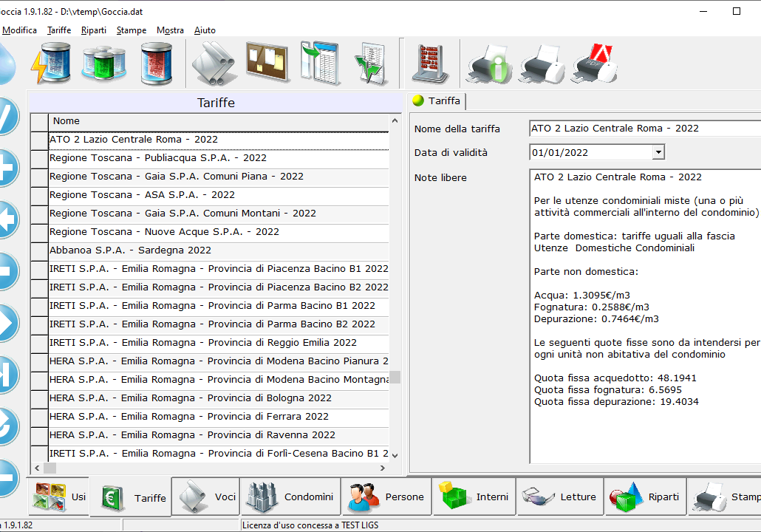The image size is (761, 532).
Task: Click the upper minus side button
Action: click(7, 271)
